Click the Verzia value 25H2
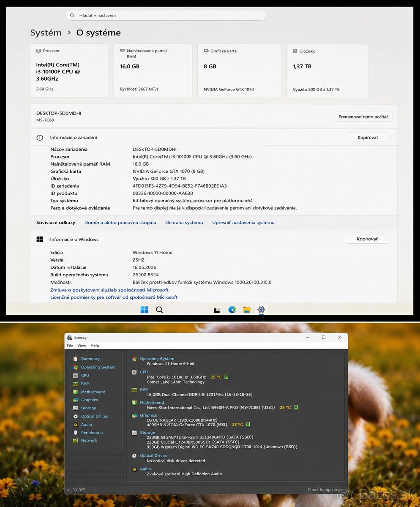Screen dimensions: 420x507 pos(139,260)
